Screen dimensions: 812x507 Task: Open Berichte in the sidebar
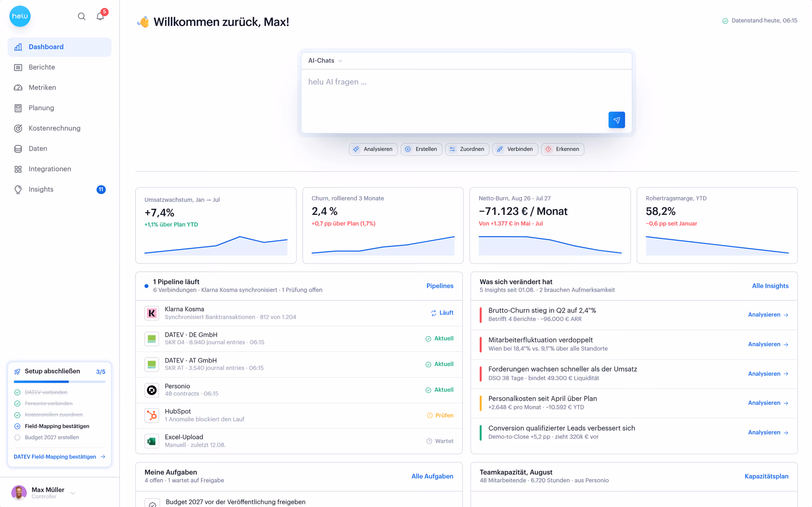tap(59, 67)
